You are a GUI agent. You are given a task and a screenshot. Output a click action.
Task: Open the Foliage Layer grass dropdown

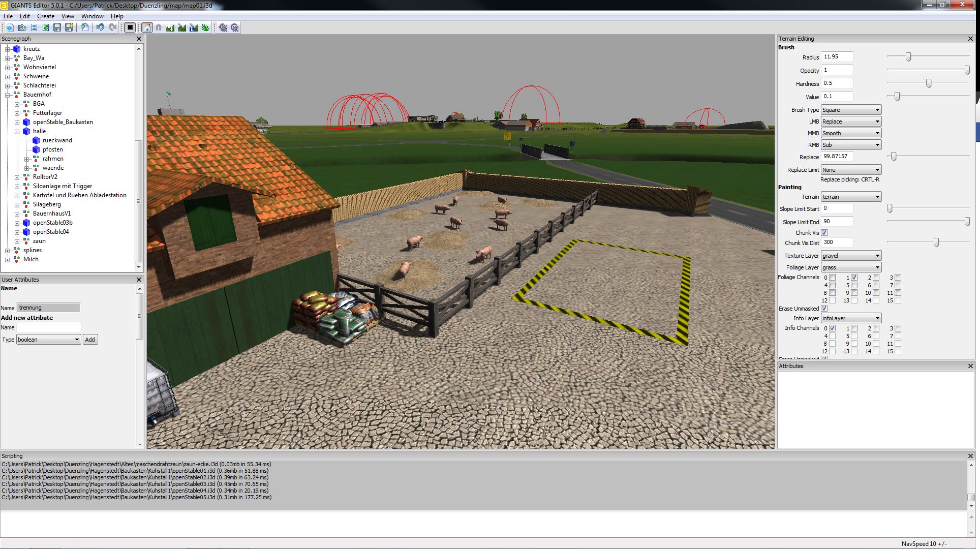pos(851,267)
